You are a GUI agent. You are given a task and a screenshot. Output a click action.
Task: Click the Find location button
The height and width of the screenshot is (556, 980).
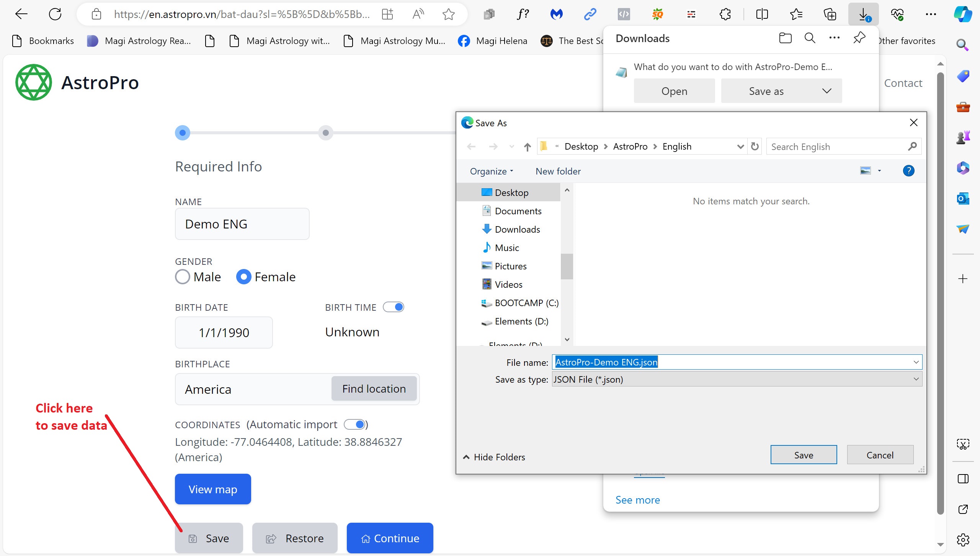(374, 389)
